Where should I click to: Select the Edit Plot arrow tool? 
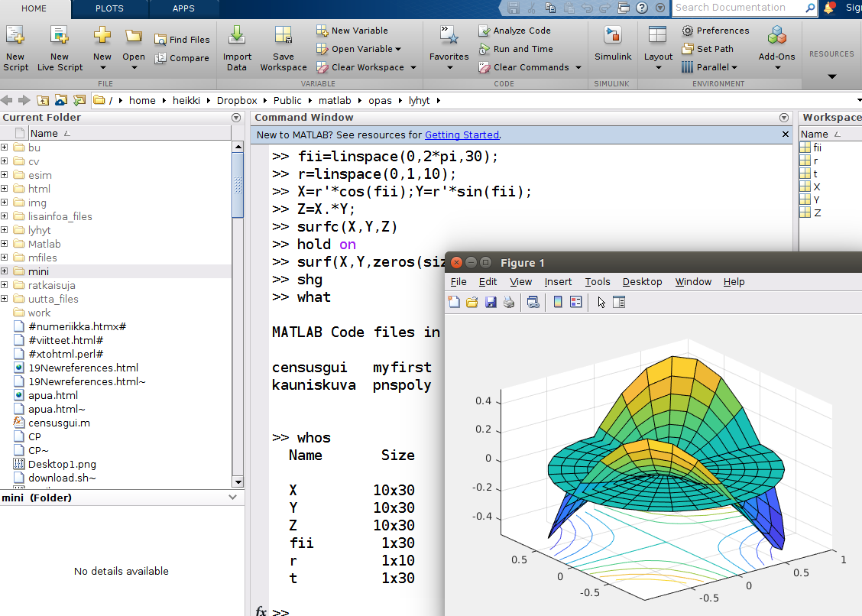[601, 302]
